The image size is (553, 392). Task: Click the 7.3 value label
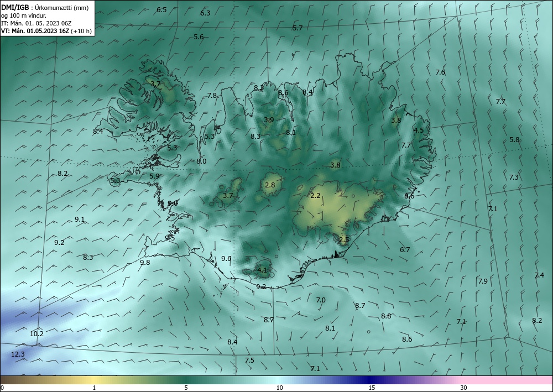(514, 177)
